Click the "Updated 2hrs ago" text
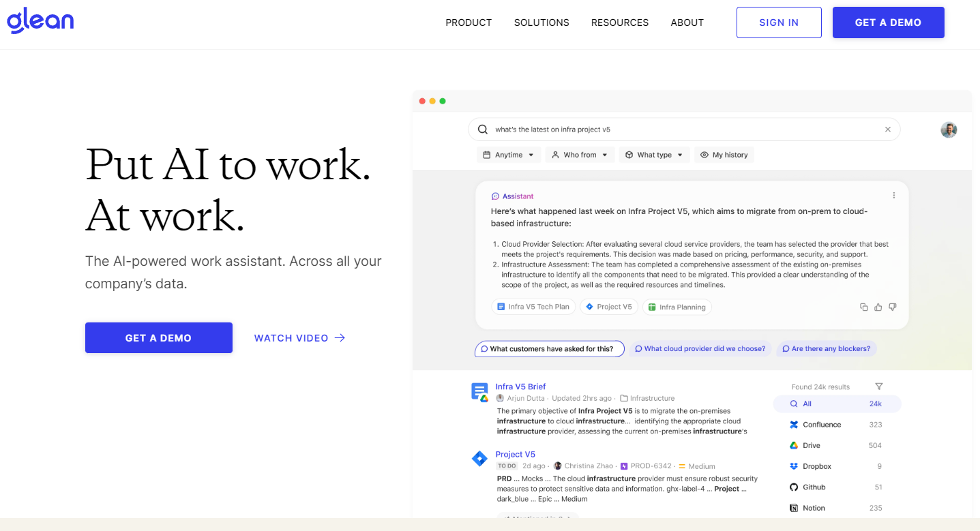The width and height of the screenshot is (980, 531). [x=581, y=398]
